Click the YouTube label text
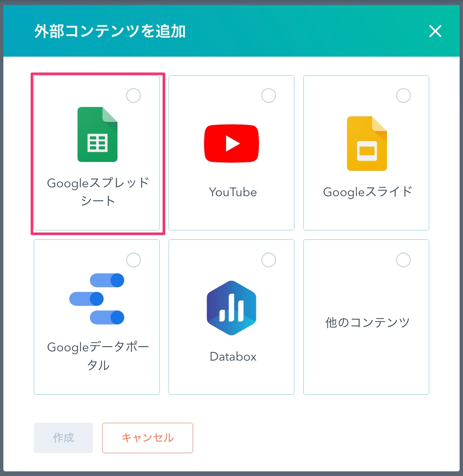Image resolution: width=463 pixels, height=476 pixels. click(233, 192)
